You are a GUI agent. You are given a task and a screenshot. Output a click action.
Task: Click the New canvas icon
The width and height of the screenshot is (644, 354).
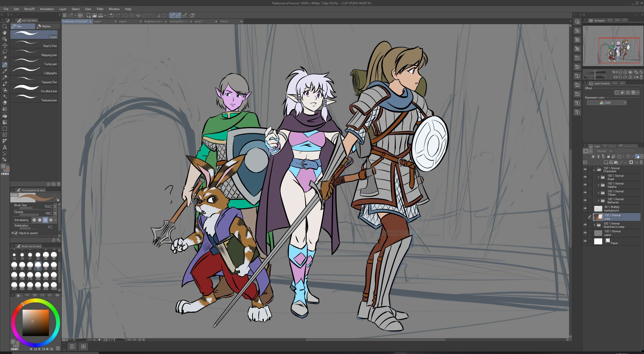tap(89, 15)
